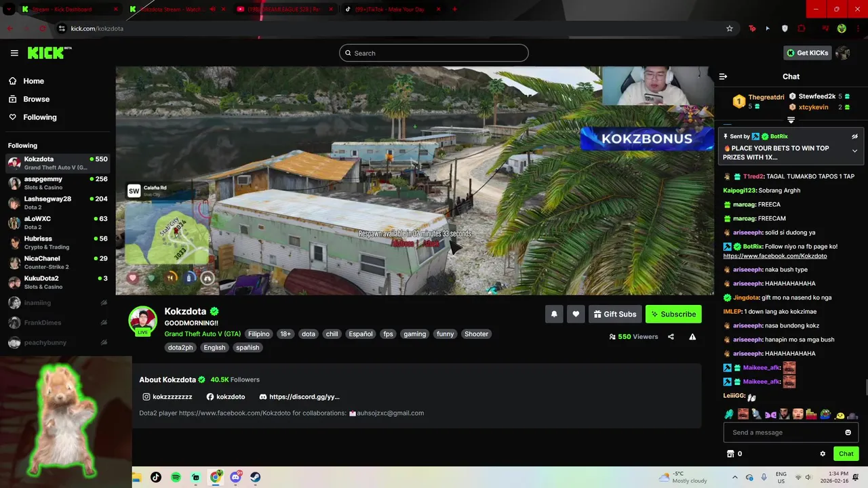Expand the gift leaderboard in chat
The height and width of the screenshot is (488, 868).
[x=791, y=120]
